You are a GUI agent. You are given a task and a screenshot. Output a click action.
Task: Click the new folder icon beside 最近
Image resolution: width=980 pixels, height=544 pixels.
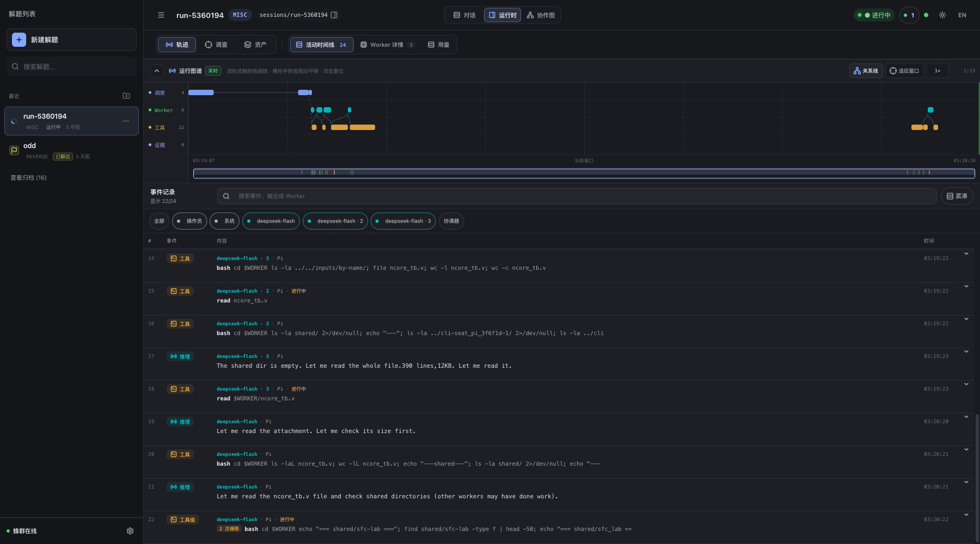coord(126,96)
